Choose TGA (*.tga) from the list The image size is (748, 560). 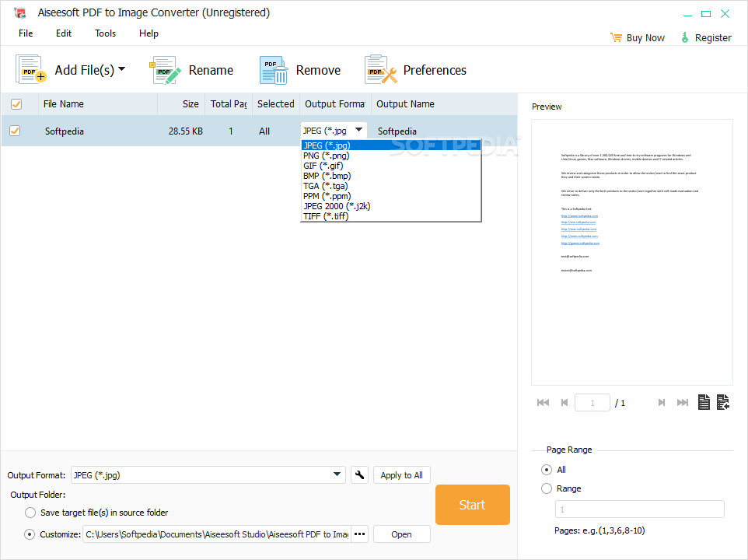pyautogui.click(x=391, y=186)
